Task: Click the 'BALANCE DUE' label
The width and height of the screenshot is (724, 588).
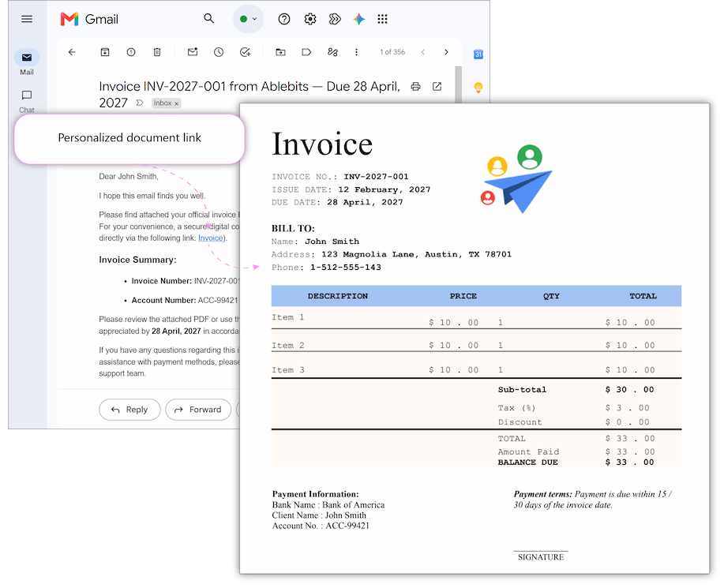Action: coord(527,463)
